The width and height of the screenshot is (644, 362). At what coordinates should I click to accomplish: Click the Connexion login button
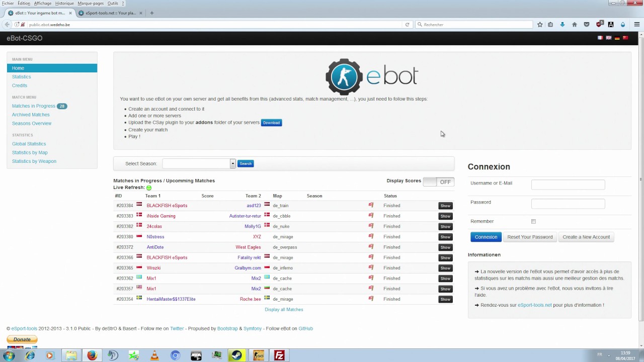(x=486, y=237)
